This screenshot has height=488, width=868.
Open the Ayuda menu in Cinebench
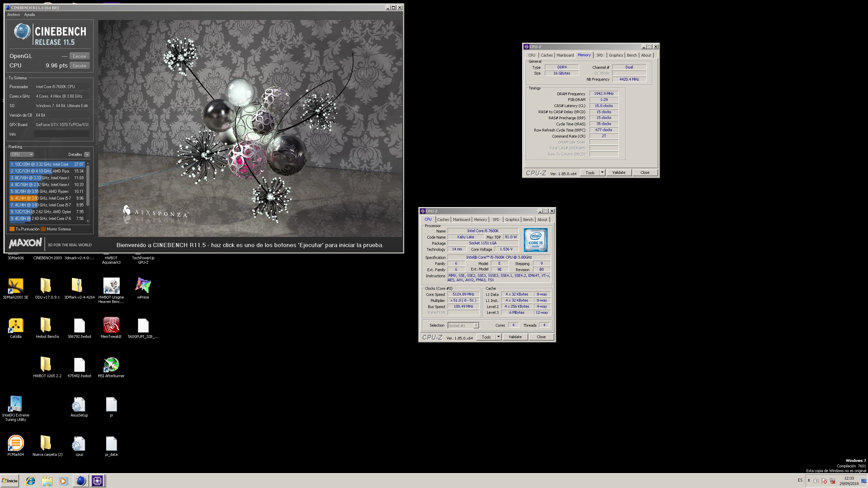pos(29,15)
